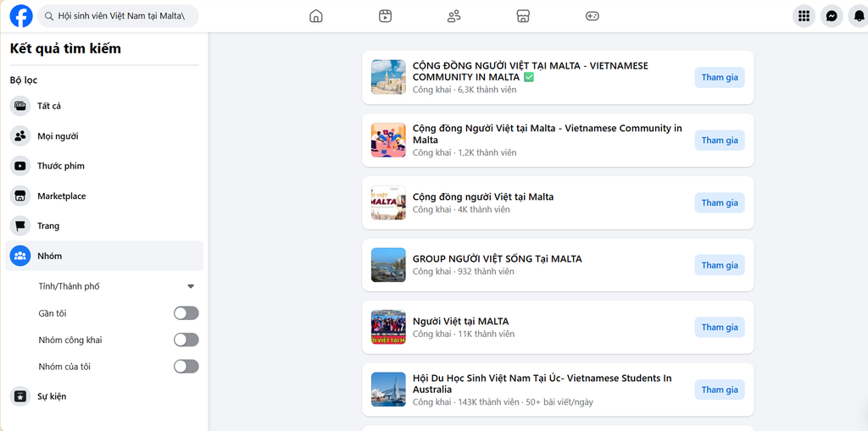Image resolution: width=868 pixels, height=431 pixels.
Task: Open the Friends icon in top bar
Action: pos(454,16)
